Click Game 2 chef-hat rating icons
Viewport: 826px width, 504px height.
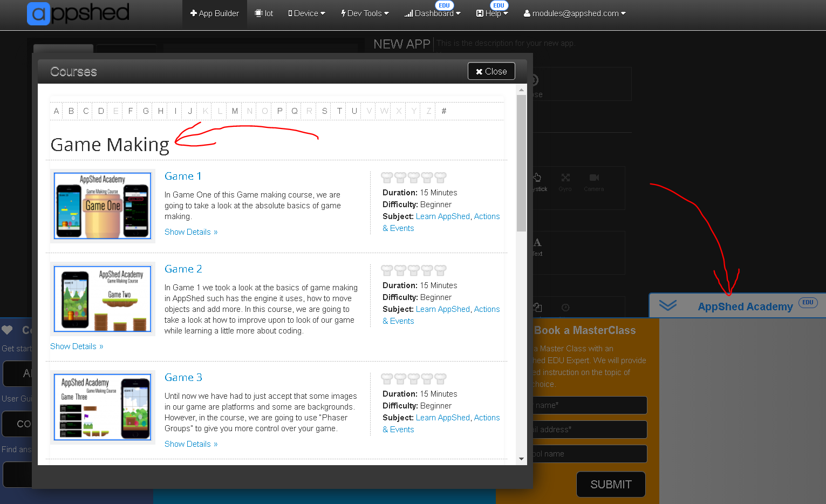[414, 270]
